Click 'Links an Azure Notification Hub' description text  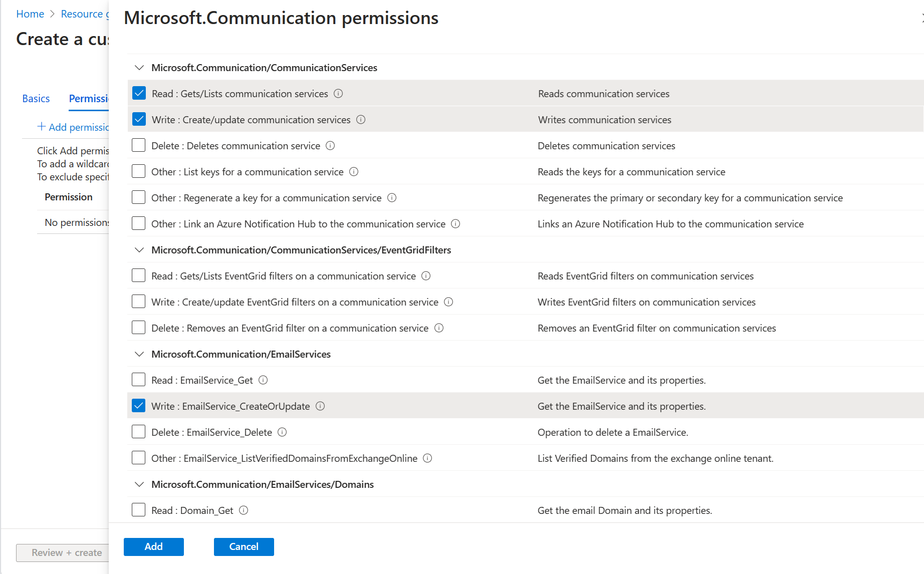[x=670, y=224]
